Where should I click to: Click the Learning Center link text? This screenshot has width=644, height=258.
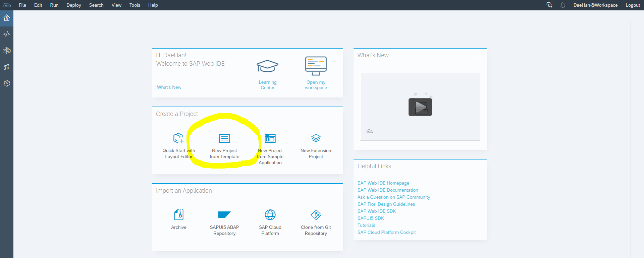268,85
